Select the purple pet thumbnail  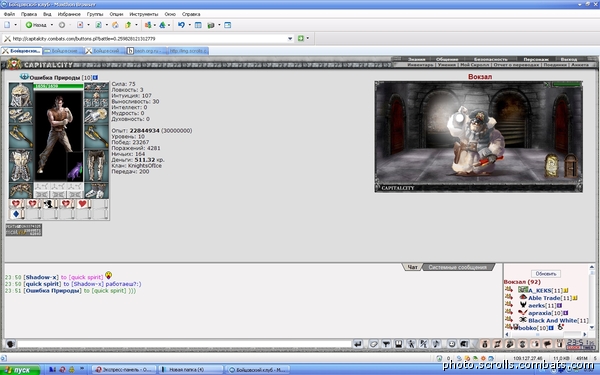(x=75, y=171)
